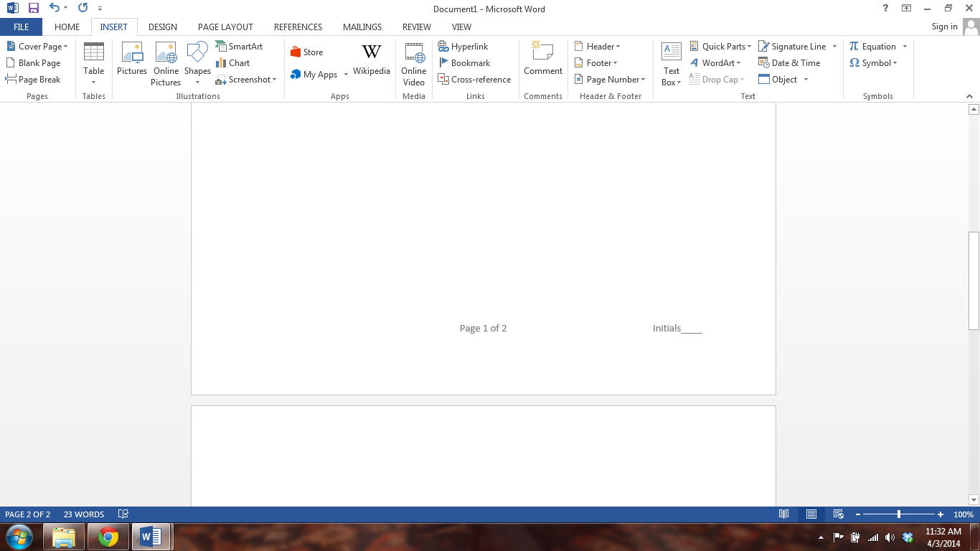Switch to the MAILINGS tab

[x=362, y=27]
